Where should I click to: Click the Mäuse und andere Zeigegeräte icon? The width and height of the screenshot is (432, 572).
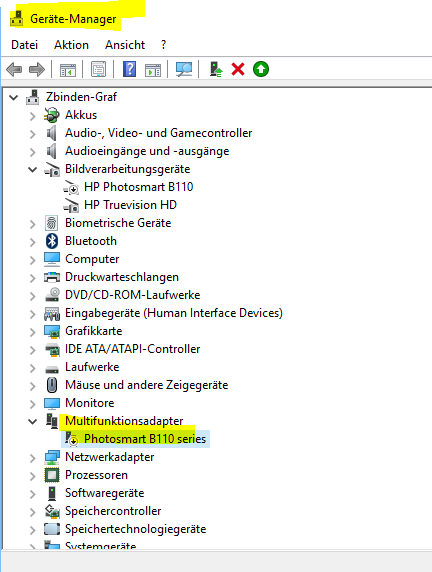pos(52,385)
